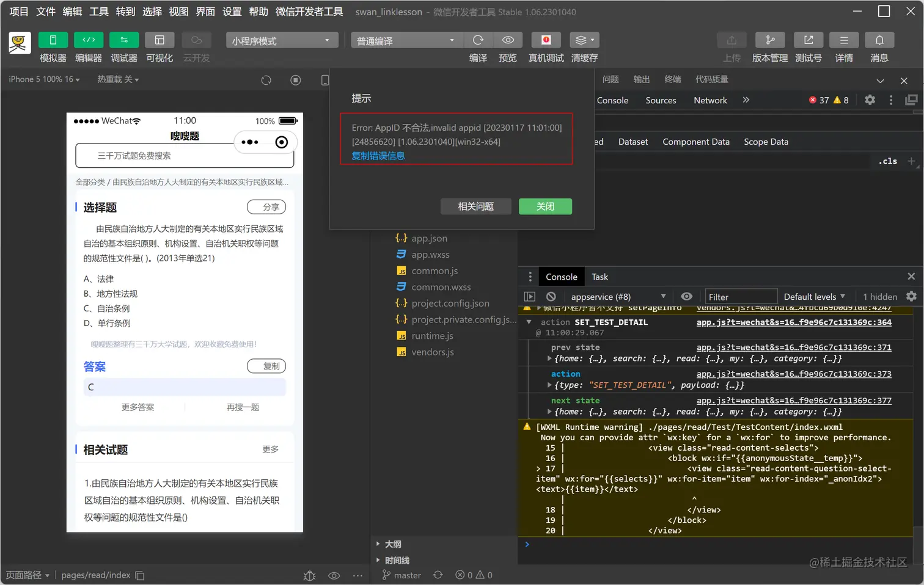Collapse the debugger panel chevron
924x585 pixels.
[x=880, y=81]
